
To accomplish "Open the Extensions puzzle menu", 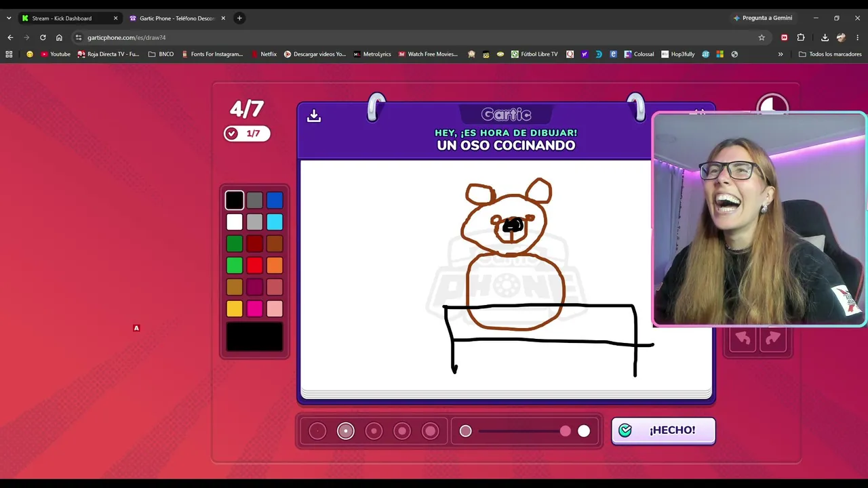I will pos(801,37).
